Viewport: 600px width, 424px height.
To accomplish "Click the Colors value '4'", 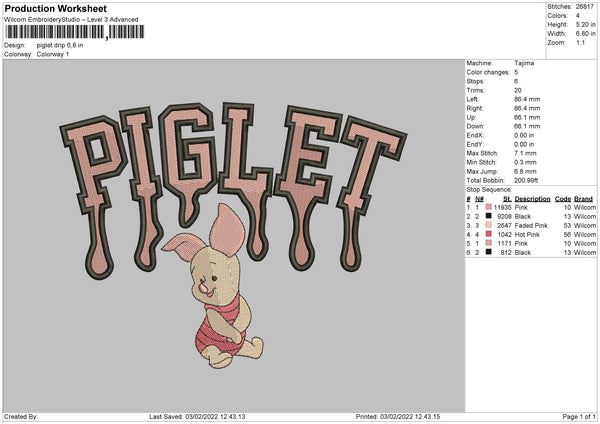I will [x=578, y=16].
